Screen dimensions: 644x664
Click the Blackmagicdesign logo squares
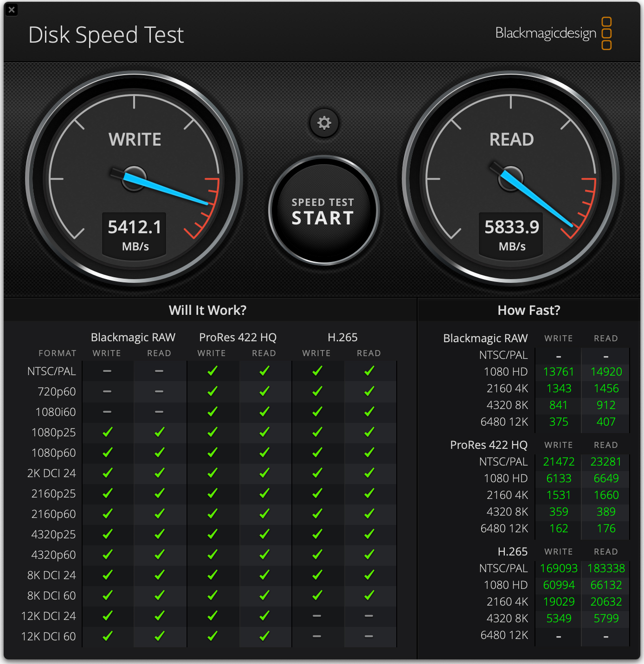[606, 33]
